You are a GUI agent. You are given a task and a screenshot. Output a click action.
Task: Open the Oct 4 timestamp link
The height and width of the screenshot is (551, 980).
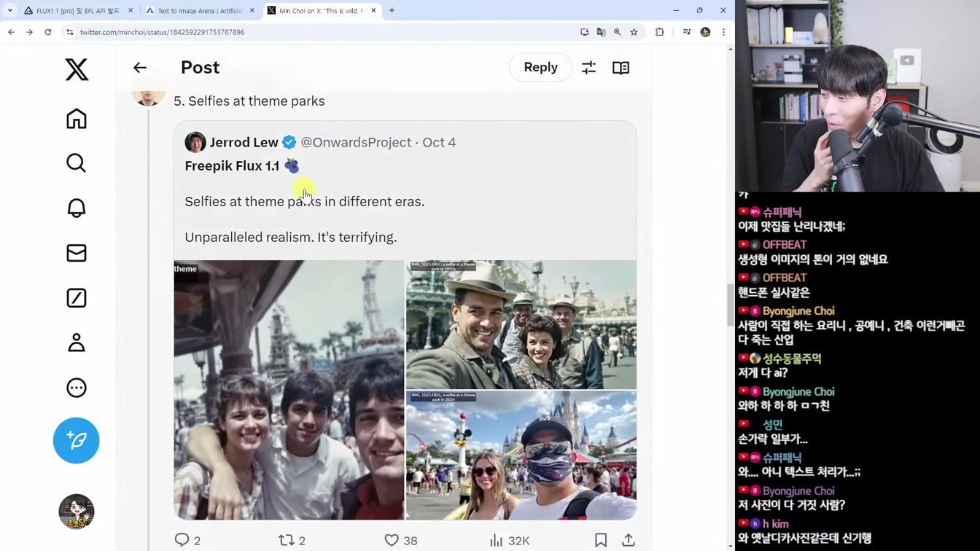(x=439, y=142)
